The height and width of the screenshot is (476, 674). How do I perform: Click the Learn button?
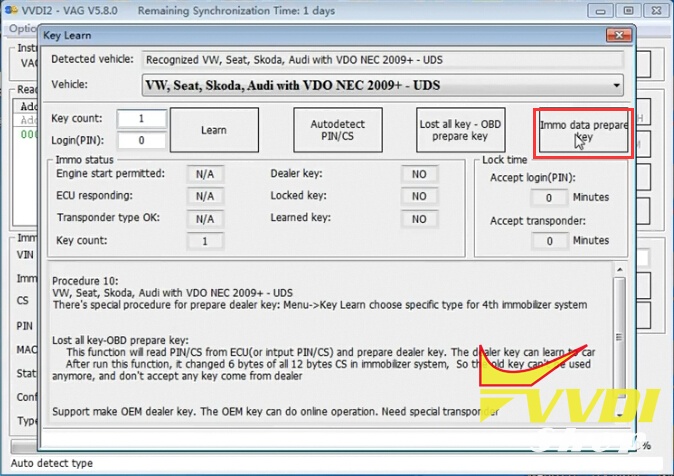(214, 130)
